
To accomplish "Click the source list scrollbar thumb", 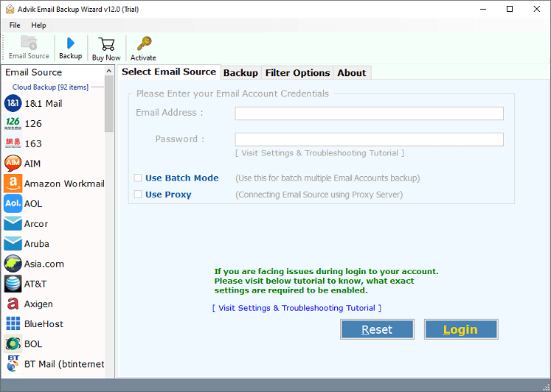I will click(x=109, y=104).
